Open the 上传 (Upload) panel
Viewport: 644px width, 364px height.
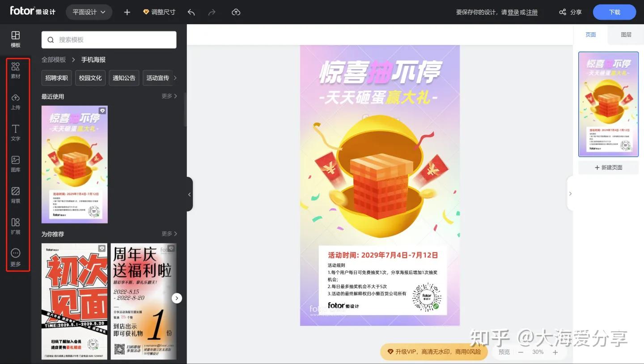click(x=16, y=102)
